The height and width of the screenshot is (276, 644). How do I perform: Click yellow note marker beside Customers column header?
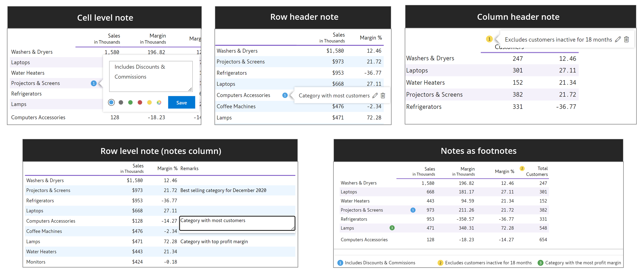(x=489, y=39)
